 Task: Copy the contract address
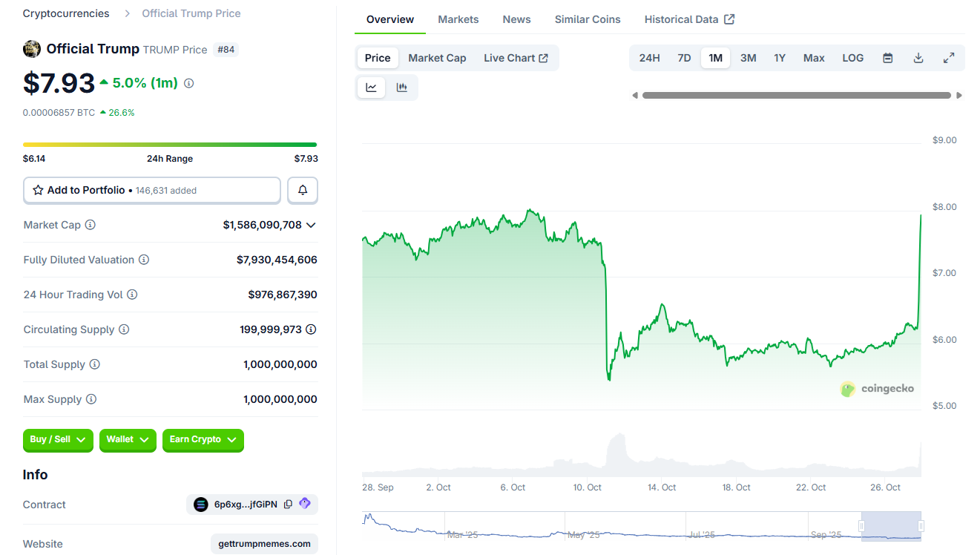tap(288, 505)
